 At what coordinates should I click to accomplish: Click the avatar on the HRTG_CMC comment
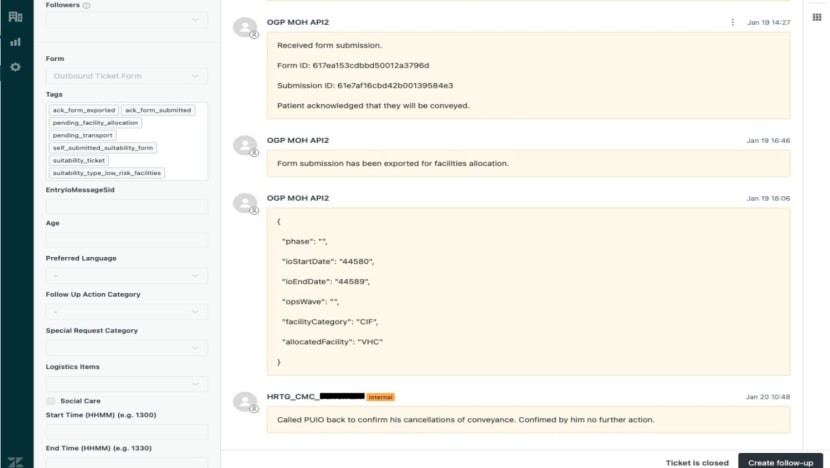click(x=245, y=403)
